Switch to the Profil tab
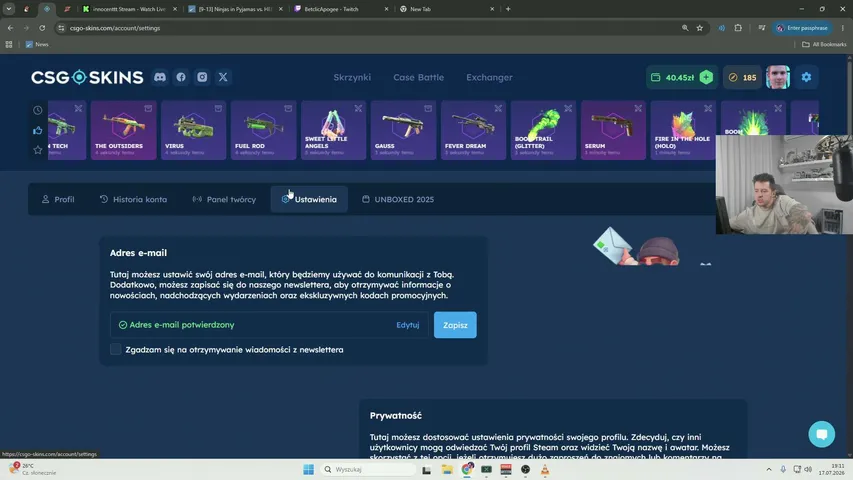 58,199
